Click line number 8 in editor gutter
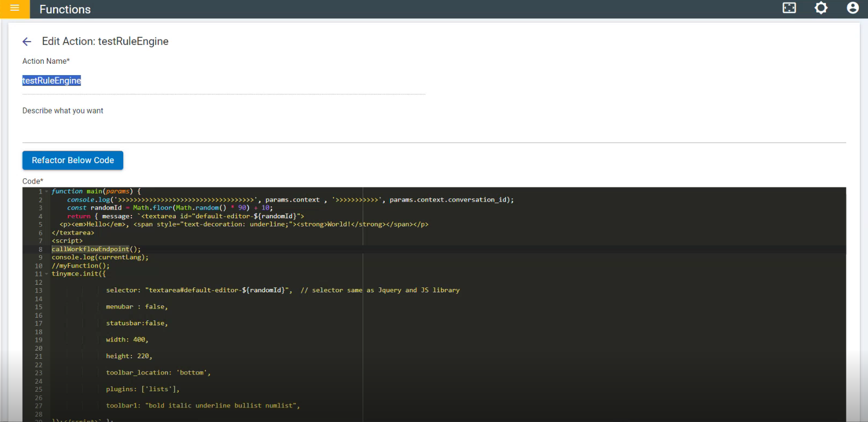 pyautogui.click(x=40, y=249)
